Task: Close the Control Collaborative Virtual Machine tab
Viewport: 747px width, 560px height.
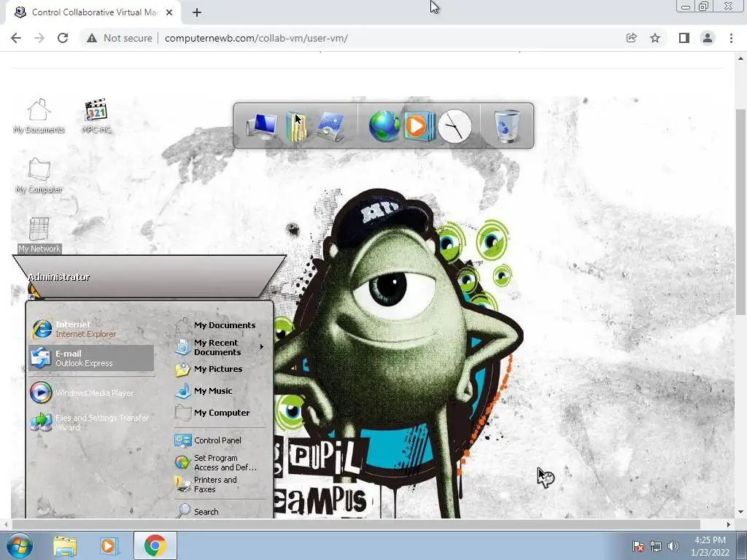Action: (x=169, y=12)
